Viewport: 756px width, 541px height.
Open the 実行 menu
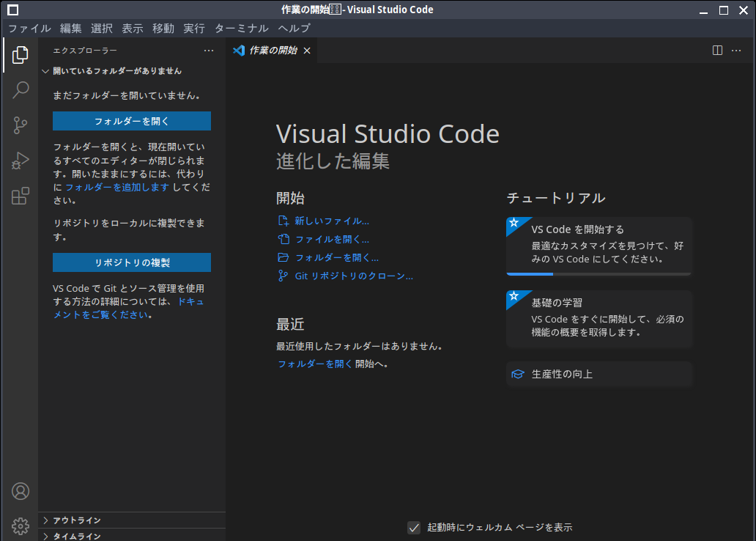(194, 29)
